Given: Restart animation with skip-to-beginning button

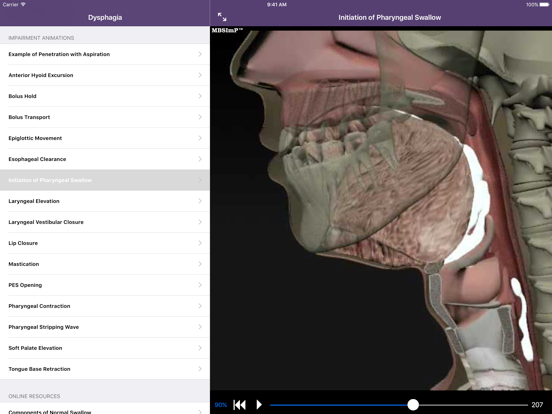Looking at the screenshot, I should [239, 405].
